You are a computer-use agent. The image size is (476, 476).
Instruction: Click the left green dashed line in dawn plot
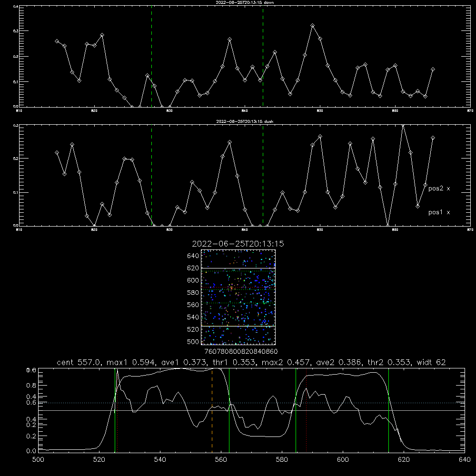(151, 58)
